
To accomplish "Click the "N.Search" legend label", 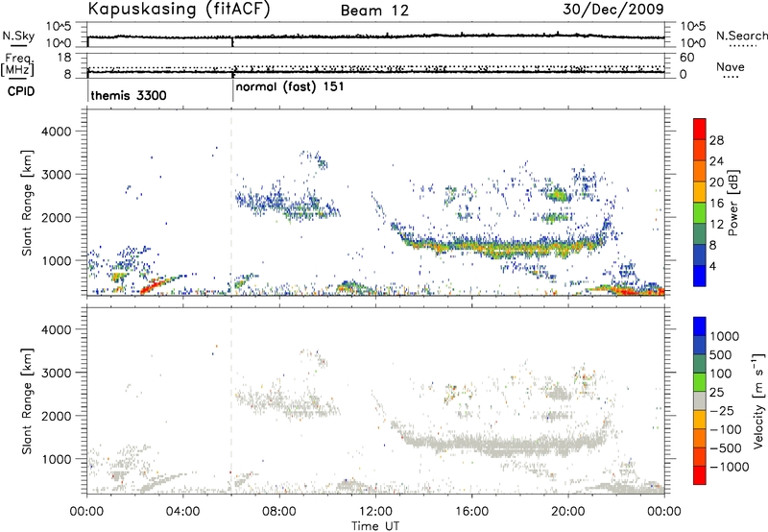I will tap(741, 36).
